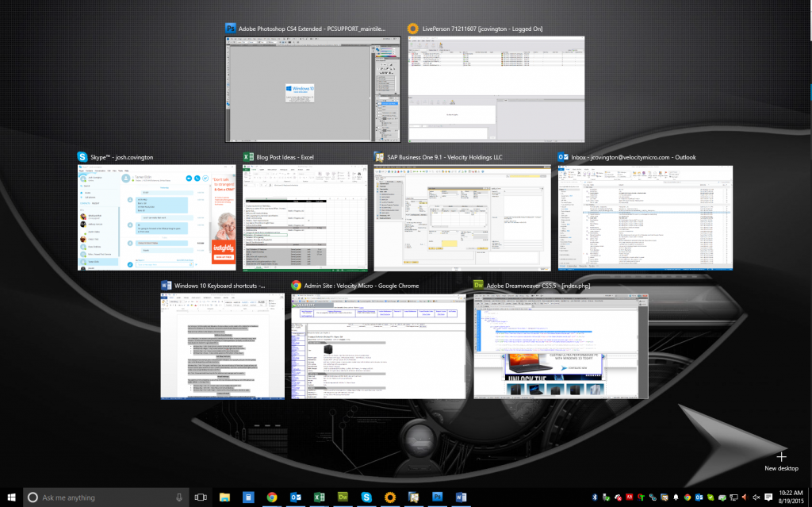Viewport: 812px width, 507px height.
Task: Open File Explorer from the taskbar
Action: 225,497
